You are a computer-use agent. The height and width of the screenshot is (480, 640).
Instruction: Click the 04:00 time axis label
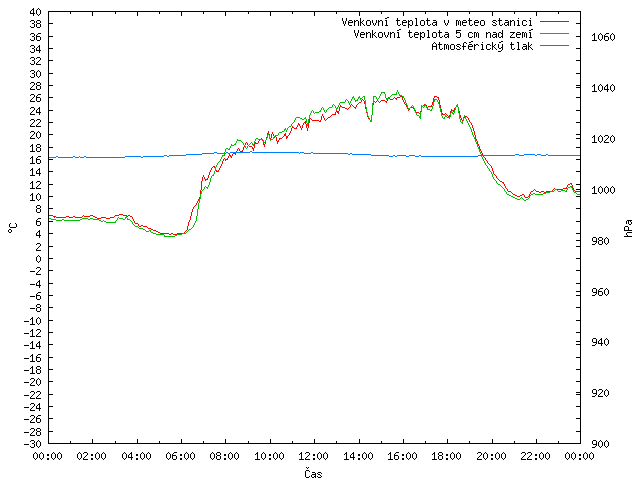coord(136,456)
